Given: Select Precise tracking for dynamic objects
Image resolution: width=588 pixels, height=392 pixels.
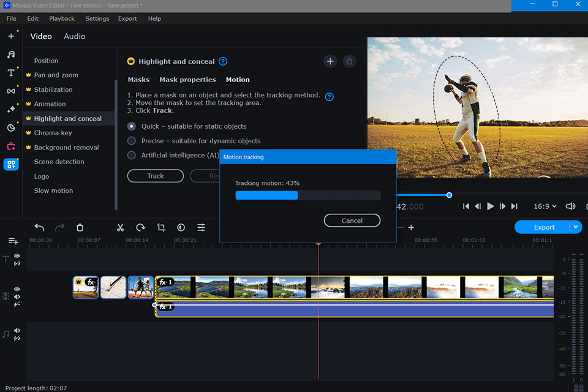Looking at the screenshot, I should pos(132,141).
